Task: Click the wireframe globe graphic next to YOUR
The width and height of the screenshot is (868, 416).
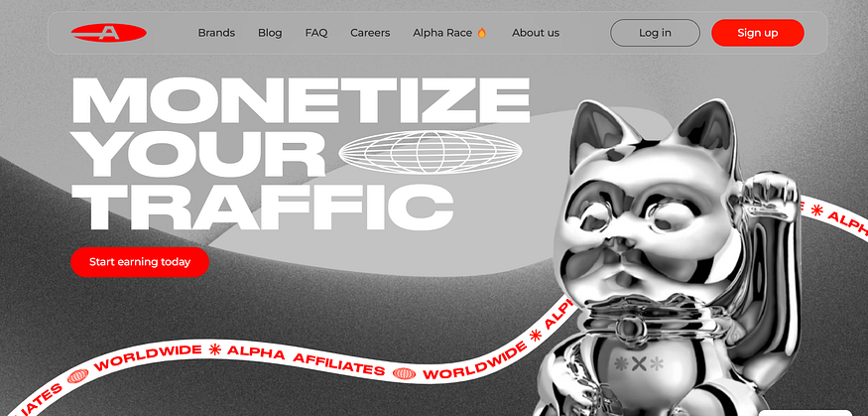Action: click(x=431, y=152)
